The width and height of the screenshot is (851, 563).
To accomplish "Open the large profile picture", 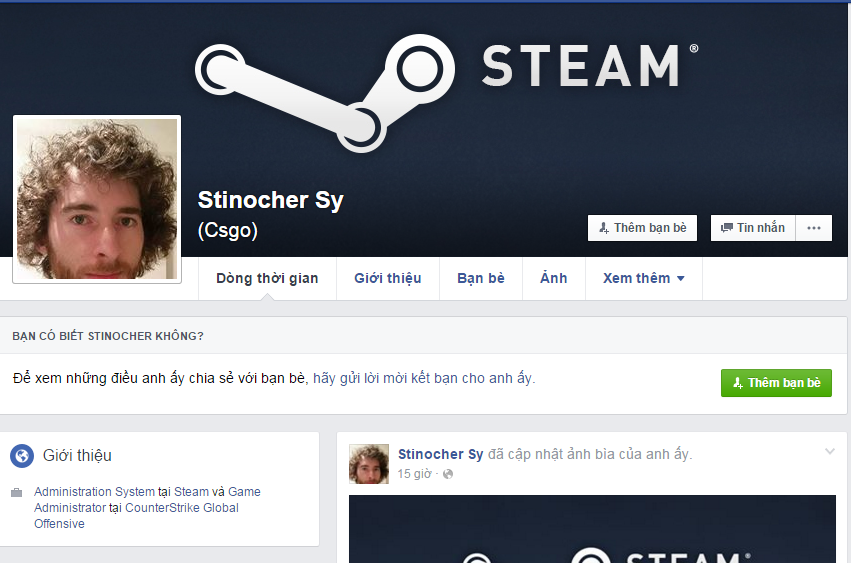I will point(97,199).
